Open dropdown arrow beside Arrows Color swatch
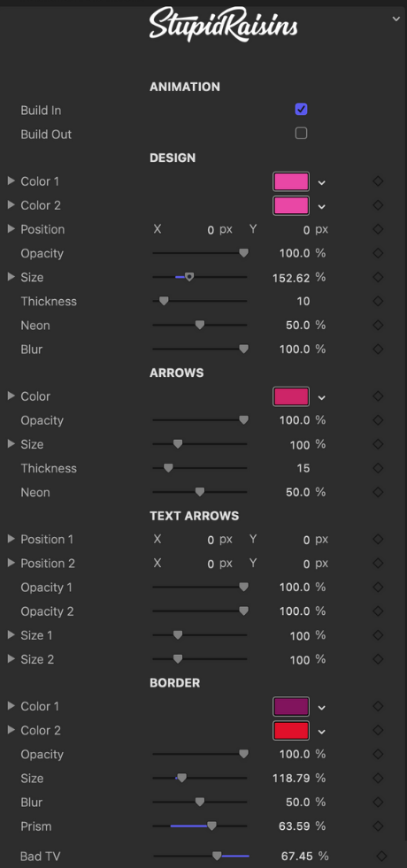The height and width of the screenshot is (868, 407). (x=322, y=397)
